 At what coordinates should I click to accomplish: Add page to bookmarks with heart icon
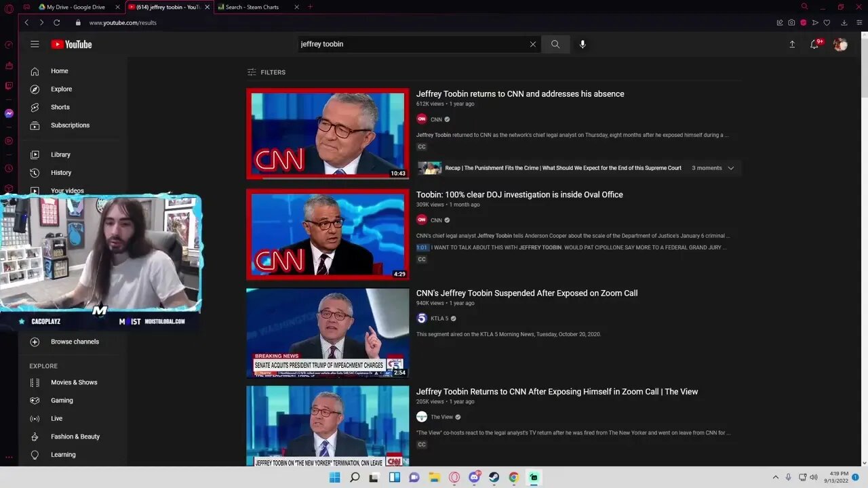[827, 22]
